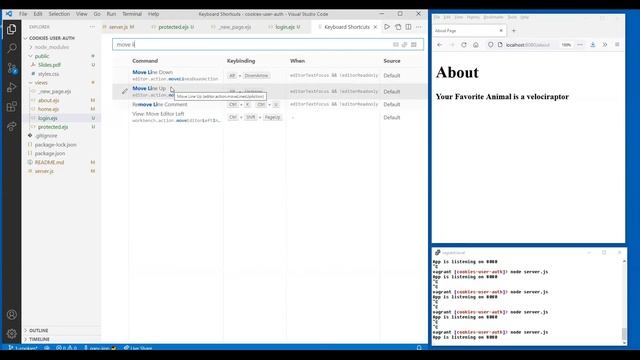
Task: Switch to the _new_page.ejs editor tab
Action: (235, 27)
